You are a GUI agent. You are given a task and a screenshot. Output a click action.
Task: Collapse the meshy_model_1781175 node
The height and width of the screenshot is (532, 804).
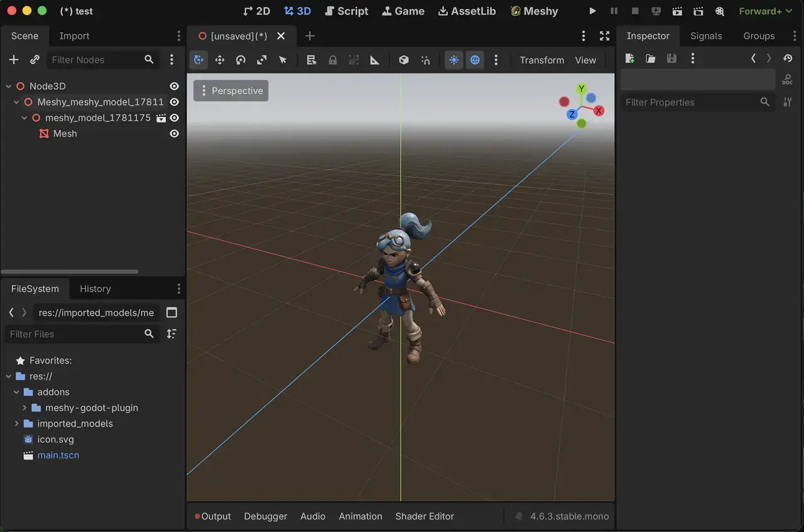pyautogui.click(x=24, y=117)
